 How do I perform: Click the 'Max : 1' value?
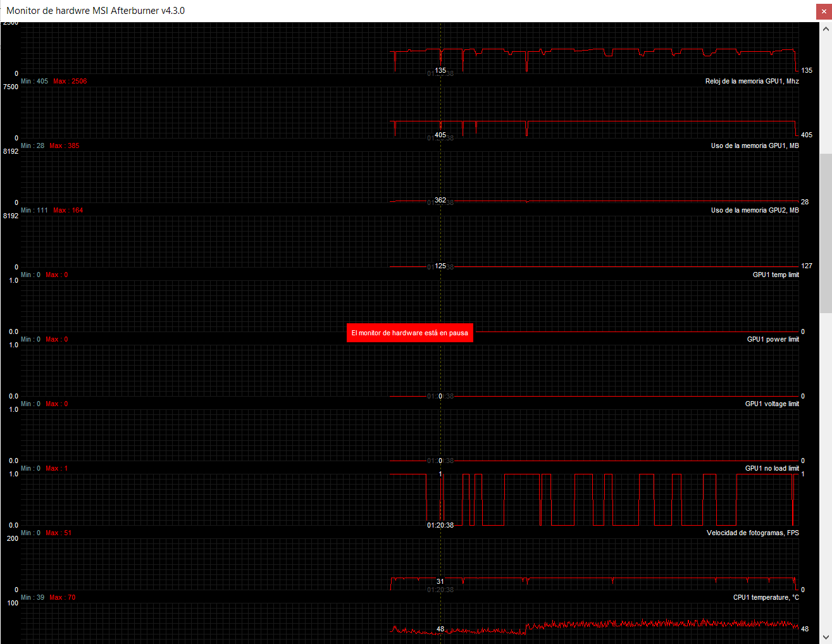coord(57,468)
